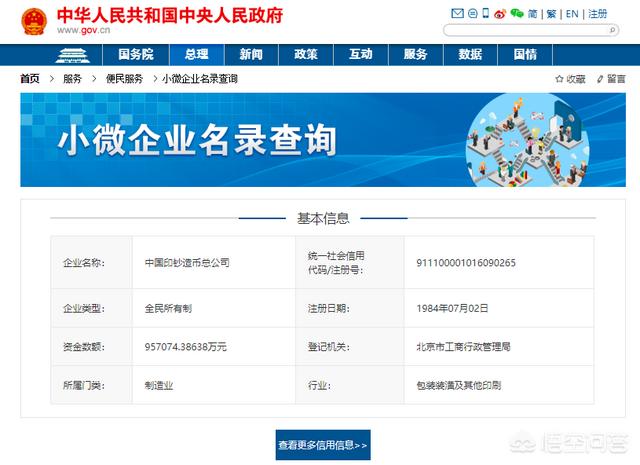Click the 登记机关 label cell

click(350, 347)
